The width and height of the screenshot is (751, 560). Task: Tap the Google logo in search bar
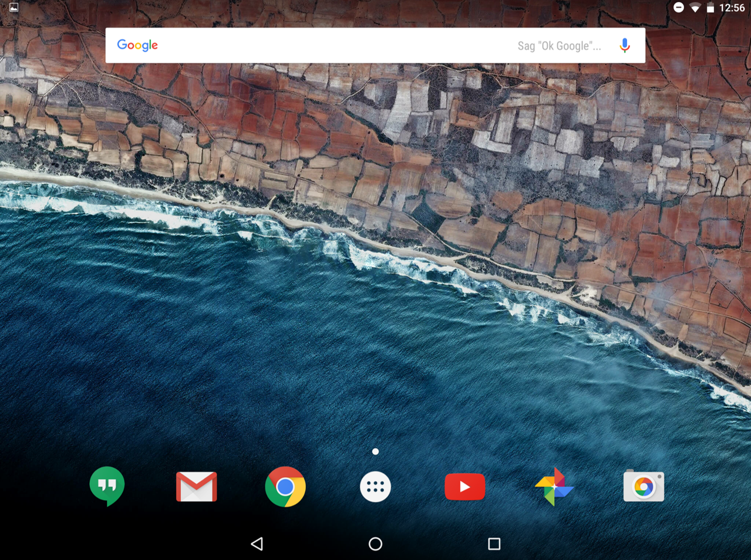point(137,45)
